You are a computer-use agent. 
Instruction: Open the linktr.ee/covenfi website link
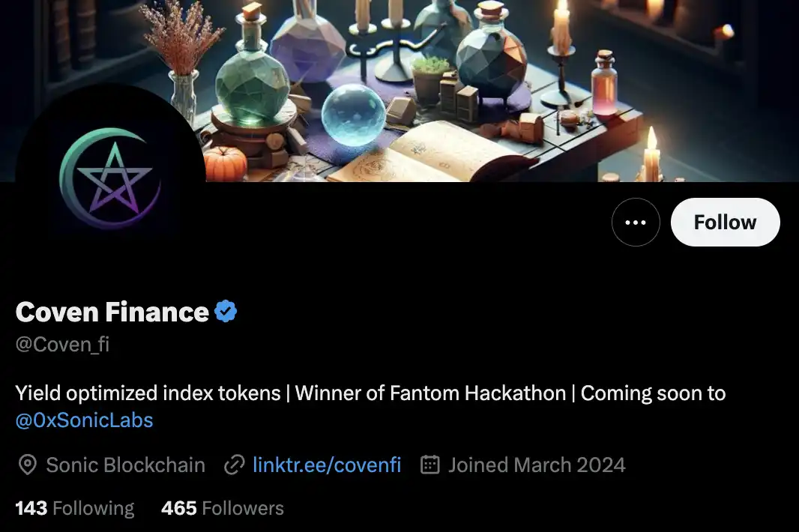(x=327, y=465)
